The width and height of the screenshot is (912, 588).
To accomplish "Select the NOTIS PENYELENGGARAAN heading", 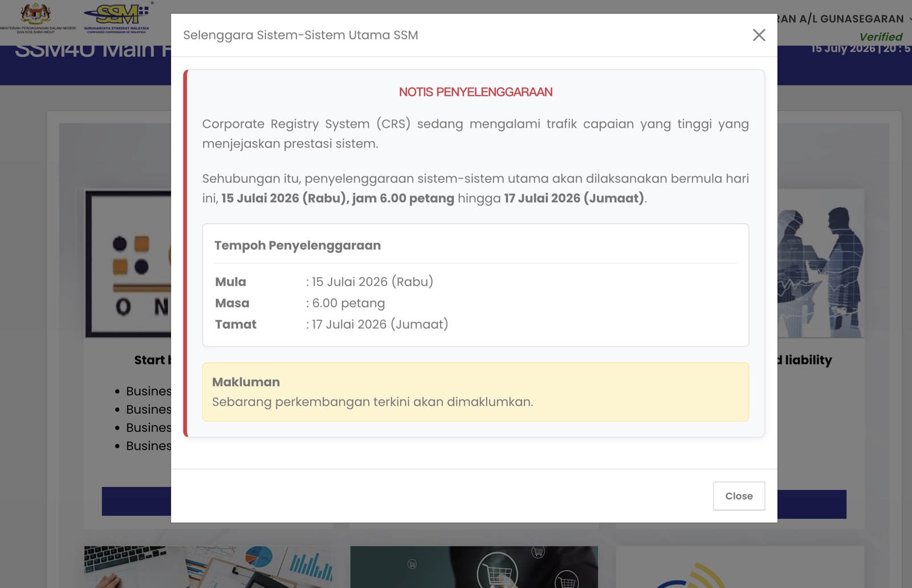I will point(475,92).
